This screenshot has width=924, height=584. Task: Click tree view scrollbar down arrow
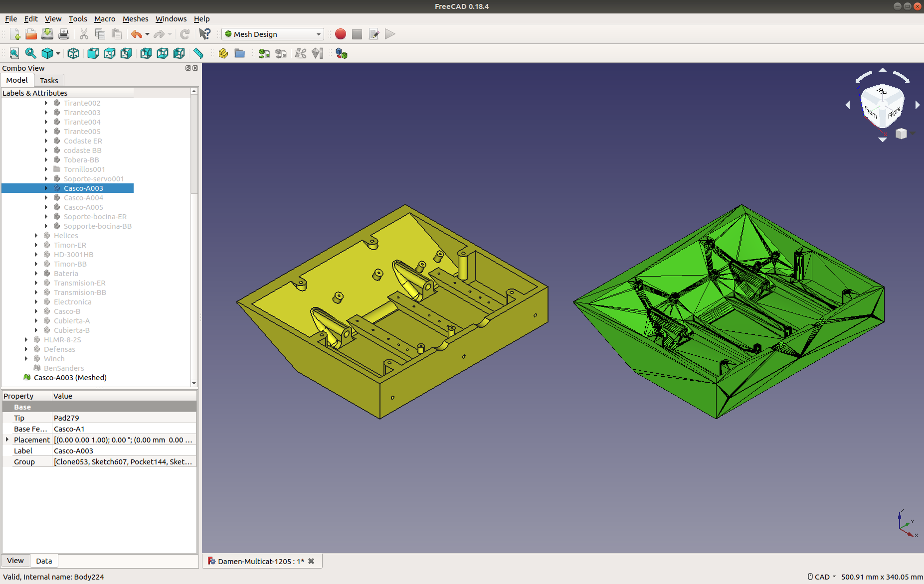coord(194,383)
